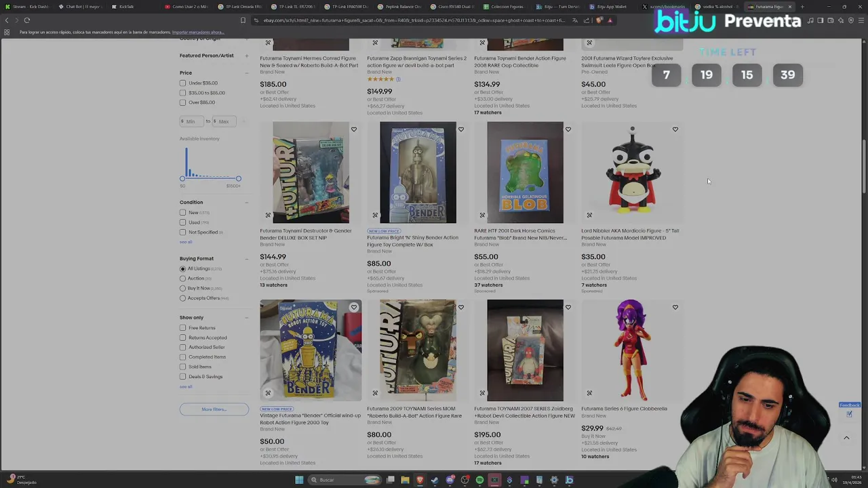The image size is (868, 488).
Task: Open File Explorer from taskbar
Action: coord(405,480)
